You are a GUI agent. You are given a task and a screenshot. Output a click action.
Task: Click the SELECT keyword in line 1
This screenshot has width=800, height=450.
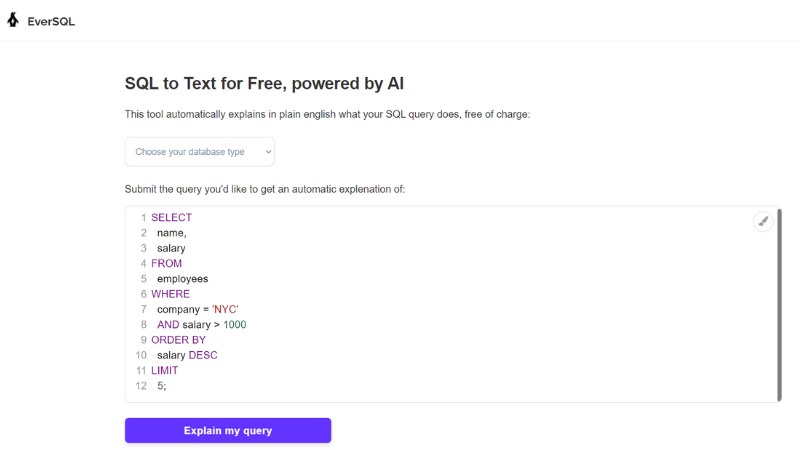click(x=171, y=217)
